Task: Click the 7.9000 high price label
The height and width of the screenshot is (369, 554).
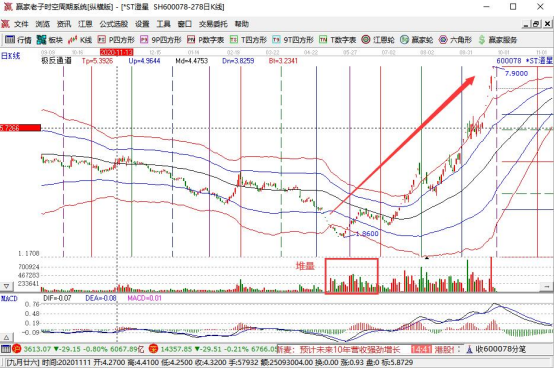Action: coord(516,74)
